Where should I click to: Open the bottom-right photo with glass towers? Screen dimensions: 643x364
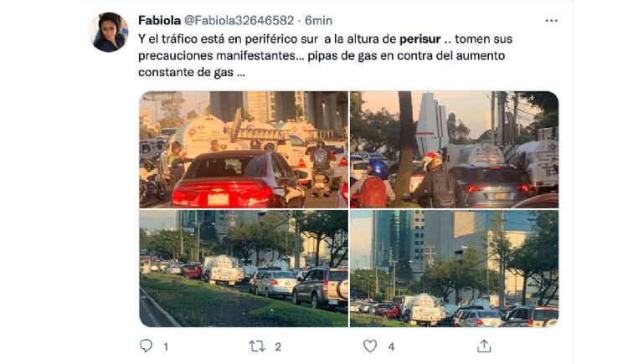(x=455, y=269)
